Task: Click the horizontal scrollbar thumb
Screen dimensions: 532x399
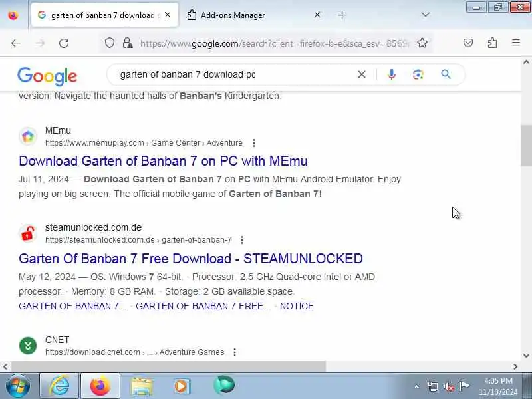Action: point(169,366)
